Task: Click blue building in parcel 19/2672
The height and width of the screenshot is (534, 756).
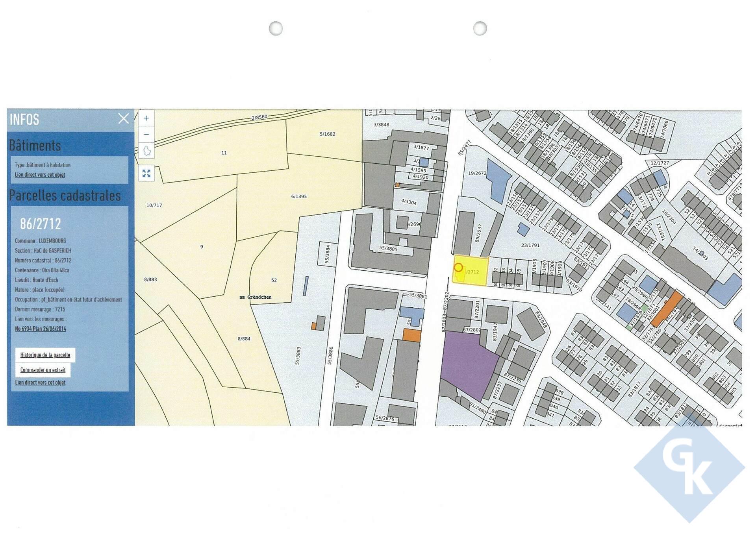Action: click(x=498, y=181)
